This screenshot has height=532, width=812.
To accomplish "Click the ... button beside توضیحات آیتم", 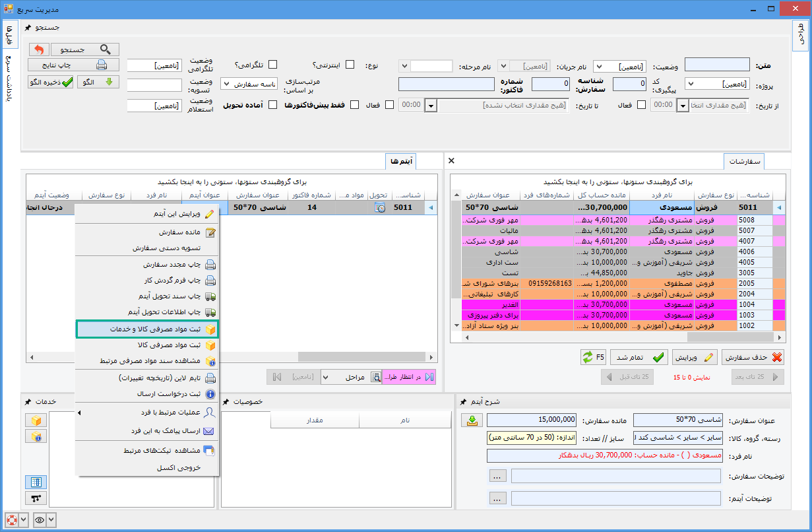I will tap(499, 498).
